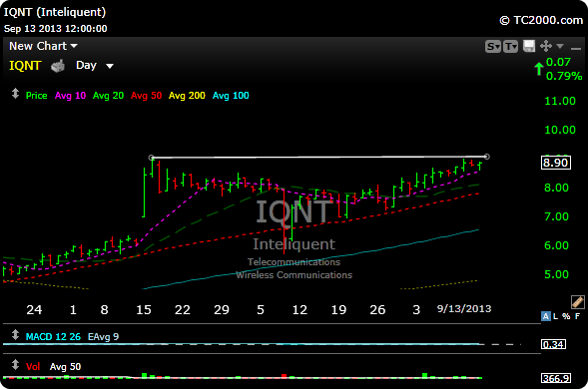Click the 8.00 price scale label
The image size is (588, 389).
pos(556,188)
